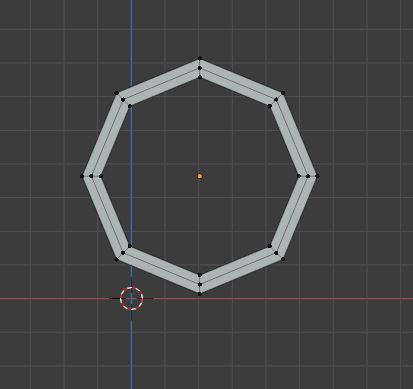Select the left middle-loop vertex
Viewport: 413px width, 389px height.
pyautogui.click(x=91, y=176)
